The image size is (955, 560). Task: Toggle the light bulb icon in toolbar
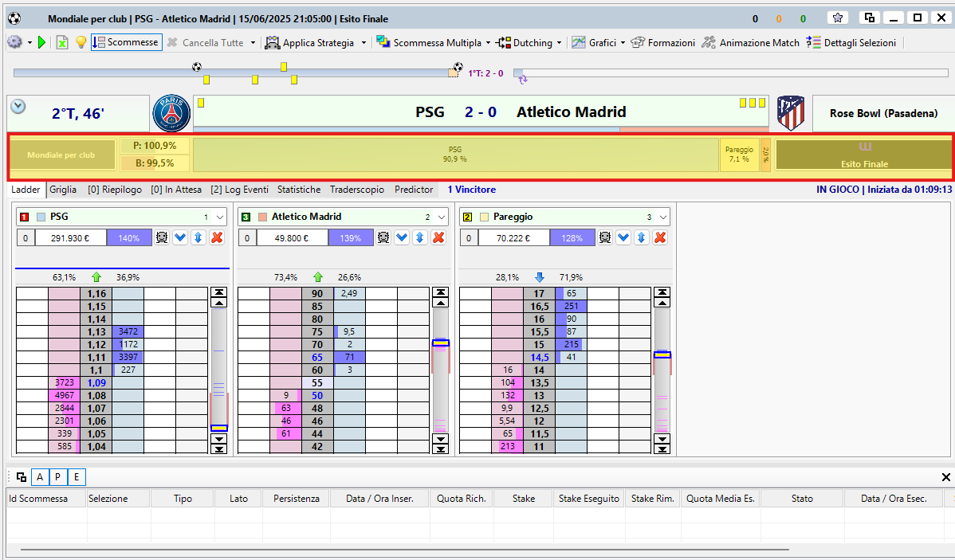(81, 42)
